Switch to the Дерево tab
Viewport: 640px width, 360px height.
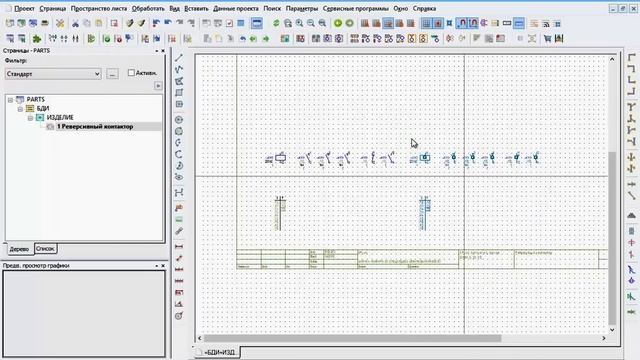point(19,249)
